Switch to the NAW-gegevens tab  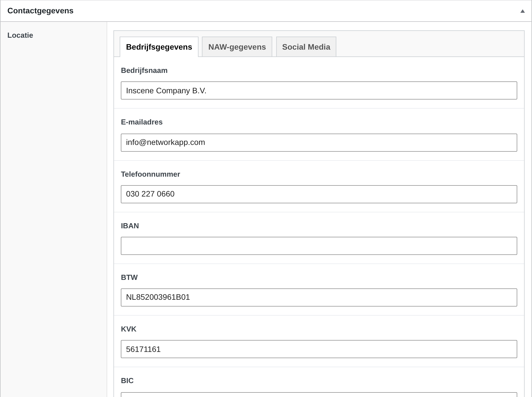(x=237, y=47)
